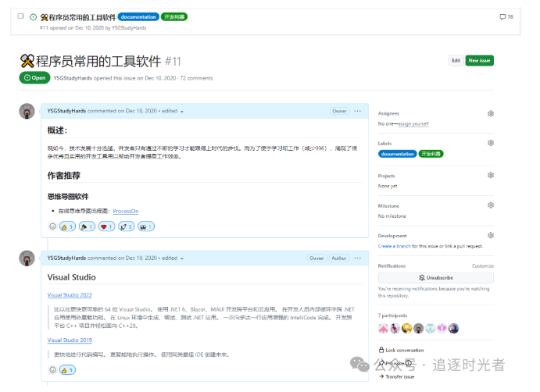Screen dimensions: 540x392
Task: Add reaction via smiley on first comment
Action: pos(52,226)
